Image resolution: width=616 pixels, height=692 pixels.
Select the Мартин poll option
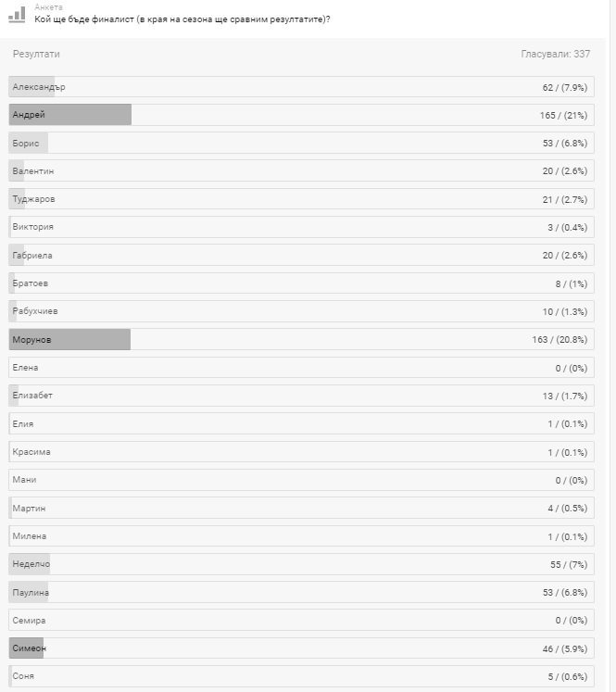pos(302,508)
